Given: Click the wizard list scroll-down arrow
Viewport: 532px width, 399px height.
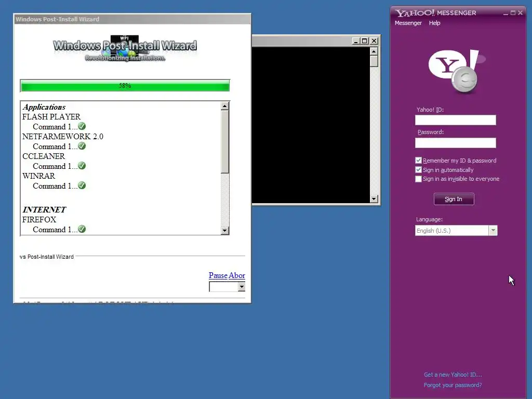Looking at the screenshot, I should (x=224, y=231).
